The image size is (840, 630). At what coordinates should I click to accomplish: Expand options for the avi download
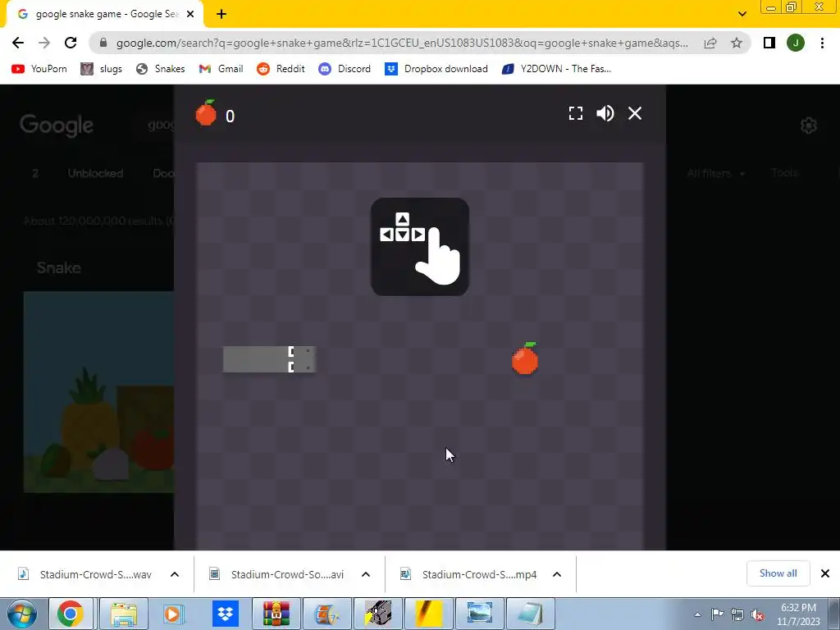point(366,574)
